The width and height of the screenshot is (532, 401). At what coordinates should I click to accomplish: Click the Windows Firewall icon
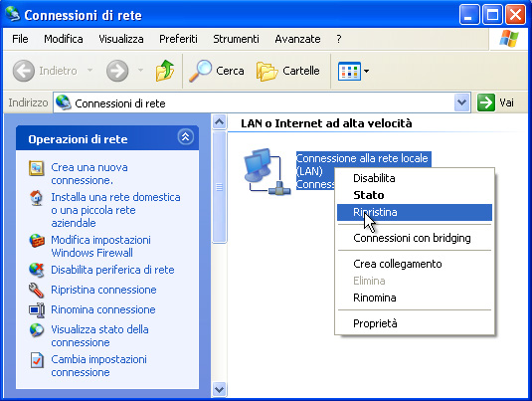coord(37,241)
